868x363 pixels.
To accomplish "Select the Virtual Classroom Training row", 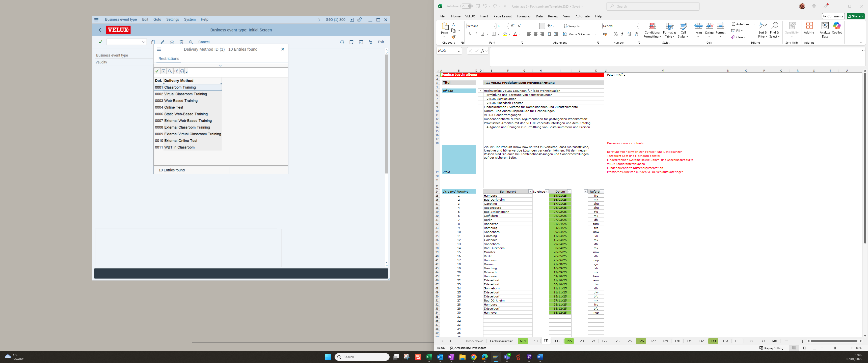I will (188, 94).
